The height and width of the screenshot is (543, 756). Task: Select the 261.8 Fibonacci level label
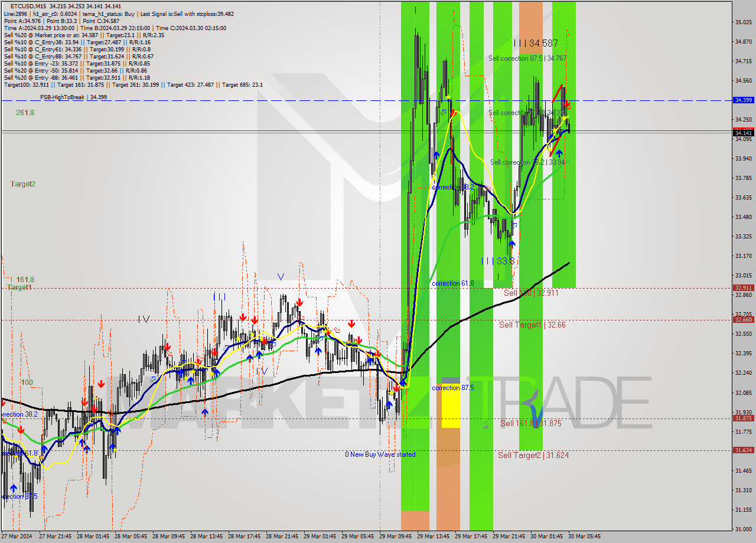25,112
